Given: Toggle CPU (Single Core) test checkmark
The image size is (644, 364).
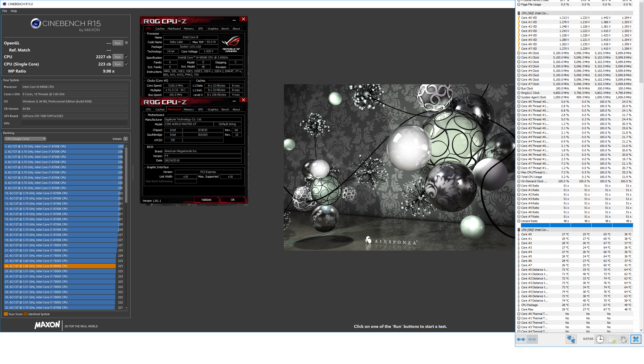Looking at the screenshot, I should coord(126,64).
